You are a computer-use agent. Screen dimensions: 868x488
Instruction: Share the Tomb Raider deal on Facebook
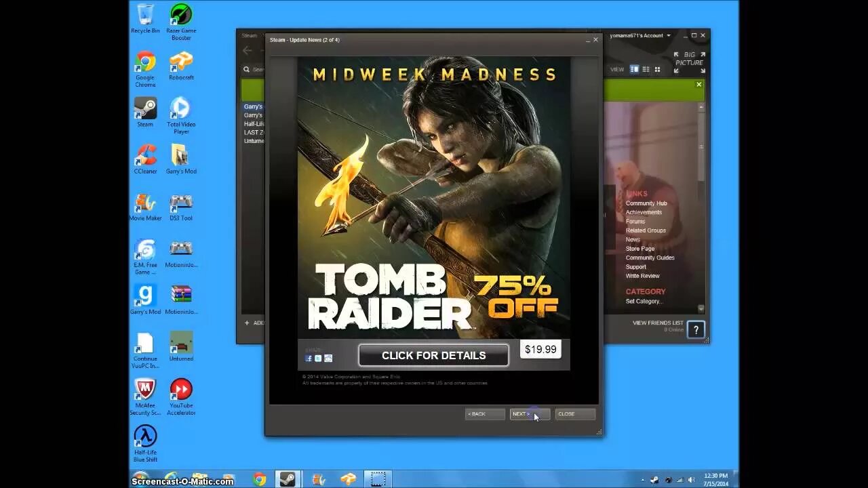309,359
